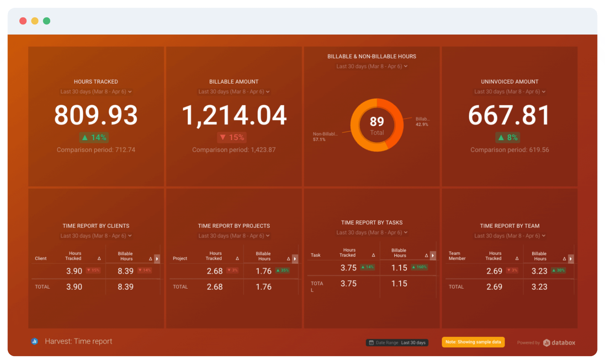Expand the date dropdown in Time Report by Clients
Image resolution: width=605 pixels, height=364 pixels.
(x=96, y=236)
